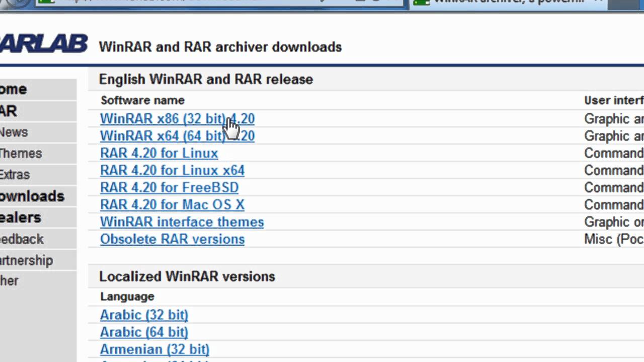Click the 'Software name' column header

[142, 100]
